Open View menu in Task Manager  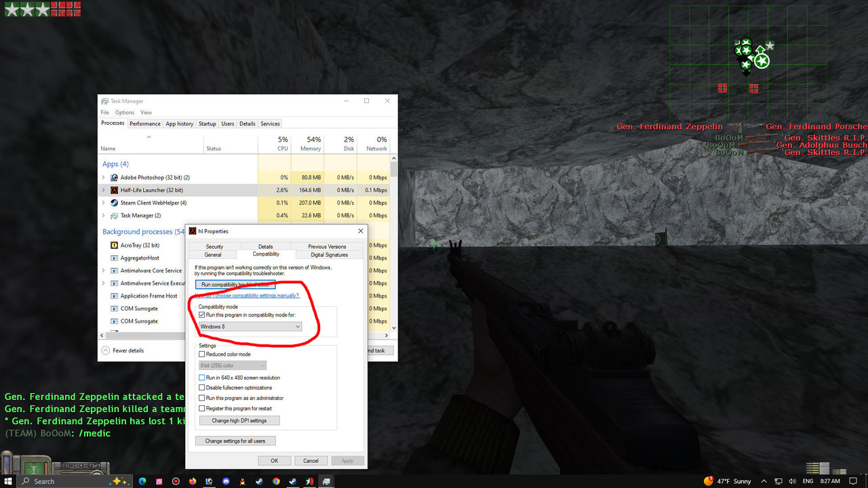click(x=146, y=113)
